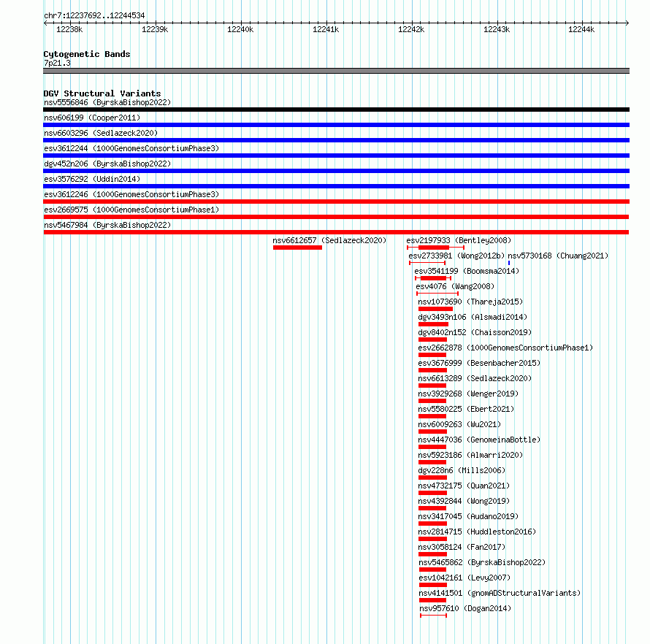Viewport: 650px width, 644px height.
Task: Open nsv5467984 (ByrskaBishop2022) variant
Action: 107,225
